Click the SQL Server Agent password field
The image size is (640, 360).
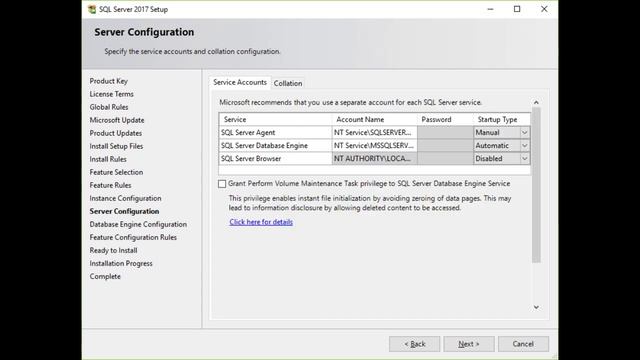coord(445,133)
